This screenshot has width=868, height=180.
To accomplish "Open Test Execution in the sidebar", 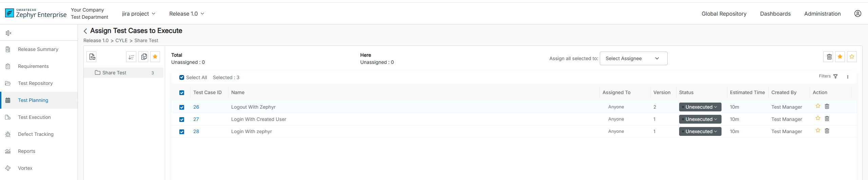I will coord(34,117).
